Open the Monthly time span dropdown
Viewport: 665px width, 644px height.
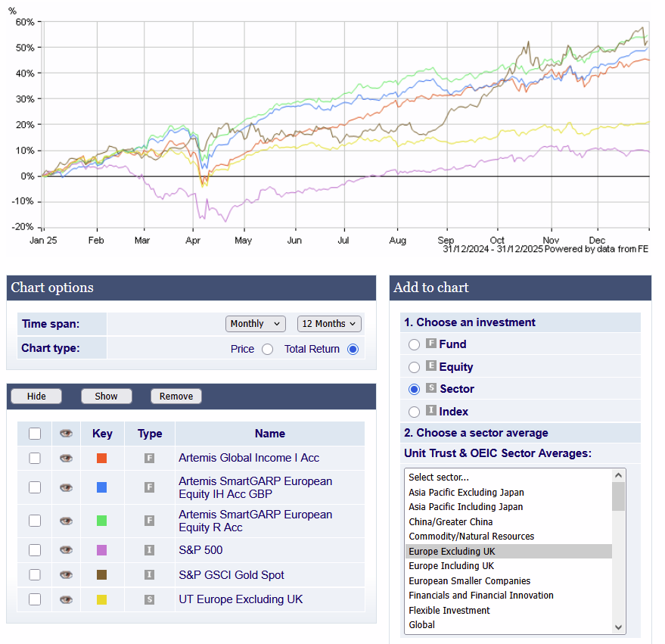point(256,324)
